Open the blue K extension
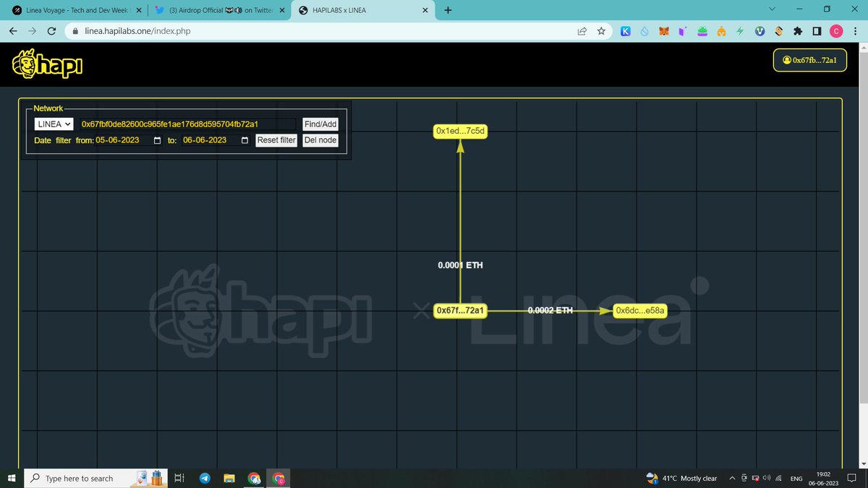The width and height of the screenshot is (868, 488). [x=626, y=31]
